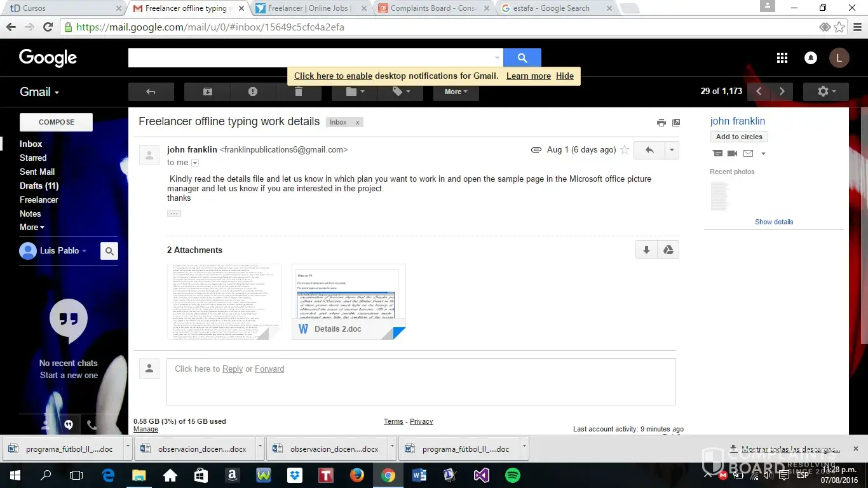Screen dimensions: 868x488
Task: Open Hangouts contacts tab
Action: point(46,424)
